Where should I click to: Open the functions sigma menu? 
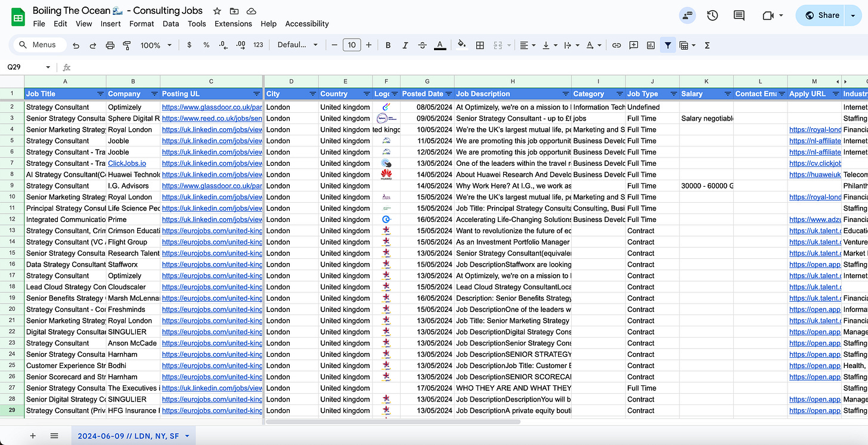[707, 45]
